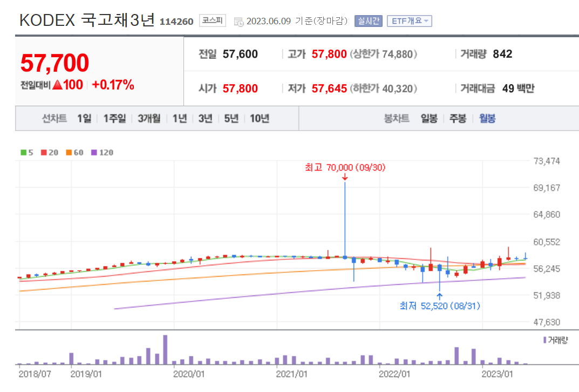Click the red up-triangle change icon
The width and height of the screenshot is (579, 392).
(x=57, y=85)
